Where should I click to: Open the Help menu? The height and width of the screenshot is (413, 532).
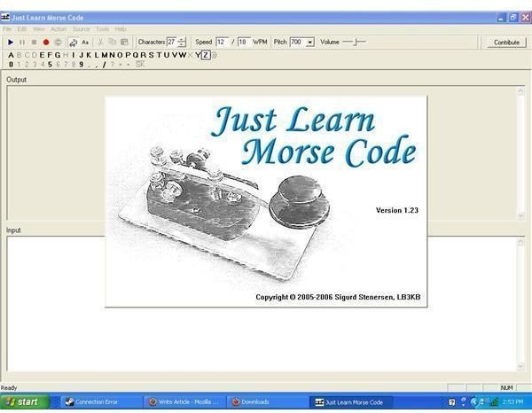(x=121, y=29)
